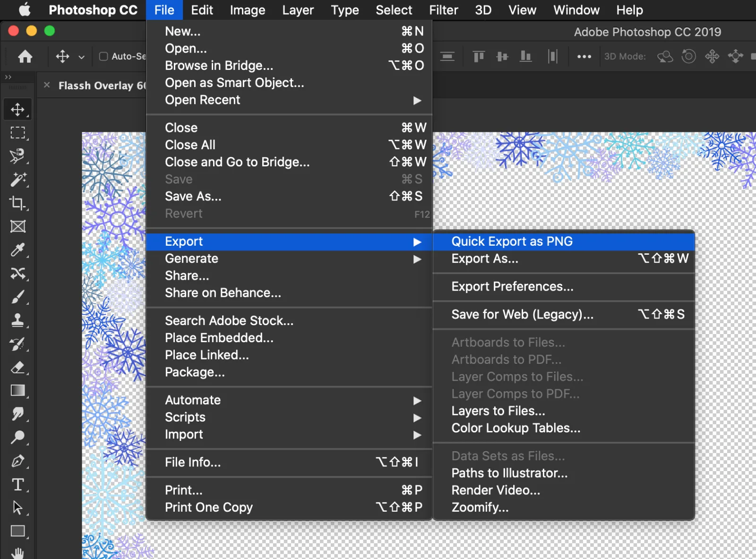756x559 pixels.
Task: Expand the Automate submenu
Action: click(289, 400)
